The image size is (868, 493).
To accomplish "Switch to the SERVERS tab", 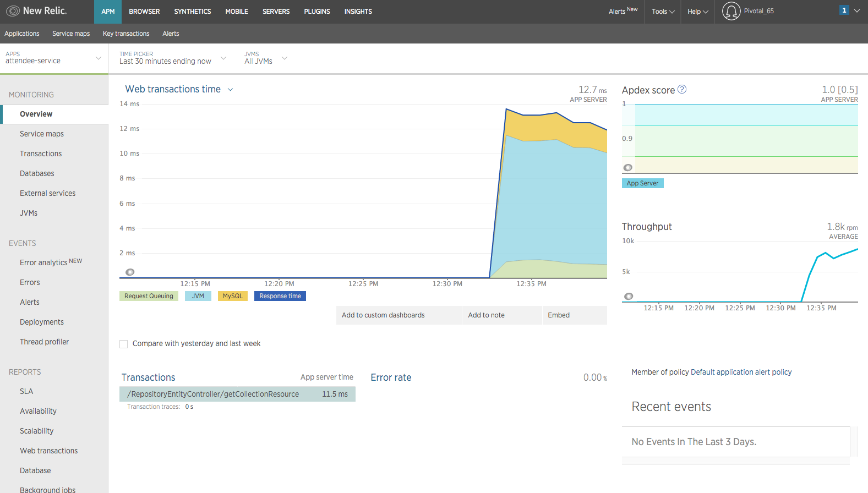I will point(276,12).
